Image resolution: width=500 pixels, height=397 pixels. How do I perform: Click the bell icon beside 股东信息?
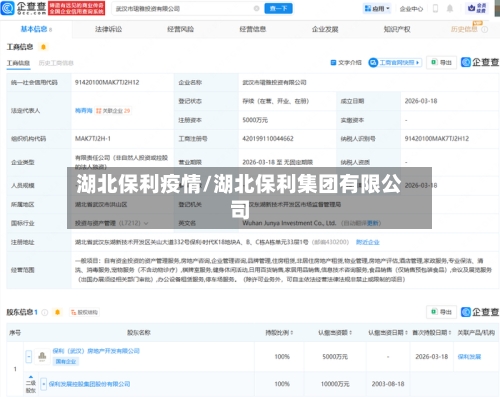[57, 312]
